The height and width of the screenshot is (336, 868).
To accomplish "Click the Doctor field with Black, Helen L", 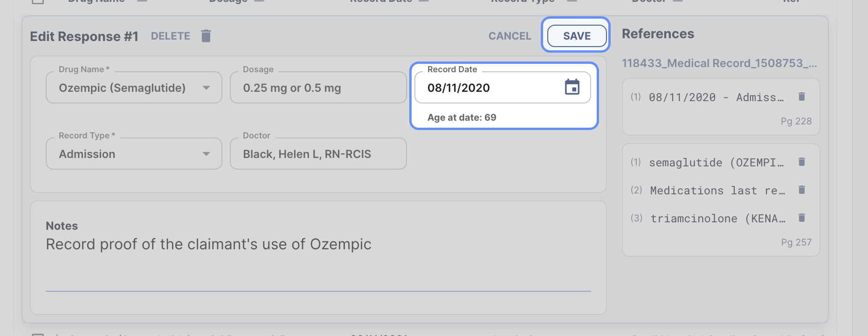I will pos(318,154).
